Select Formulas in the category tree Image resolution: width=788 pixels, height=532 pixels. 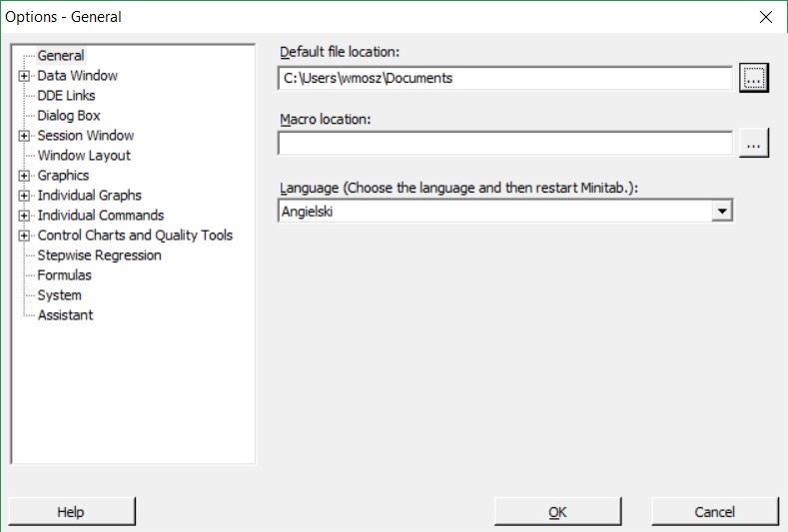pos(64,275)
